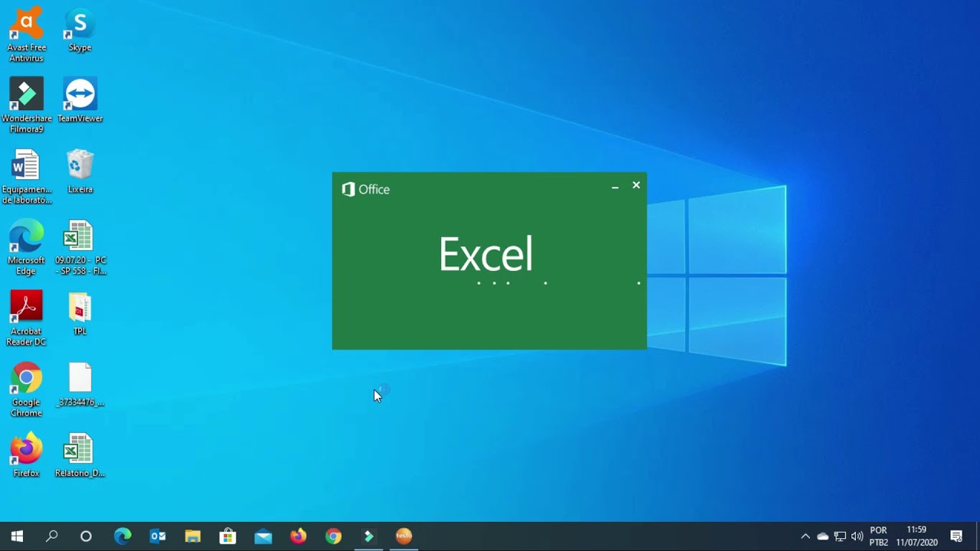Open Google Chrome from the taskbar
Viewport: 980px width, 551px height.
pyautogui.click(x=334, y=536)
